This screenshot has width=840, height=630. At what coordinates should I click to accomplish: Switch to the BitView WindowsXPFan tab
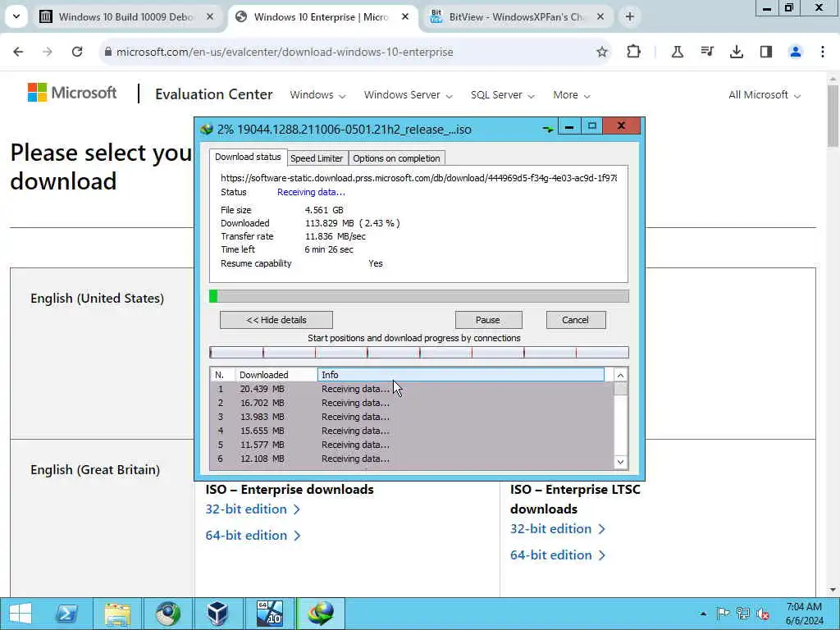coord(516,16)
